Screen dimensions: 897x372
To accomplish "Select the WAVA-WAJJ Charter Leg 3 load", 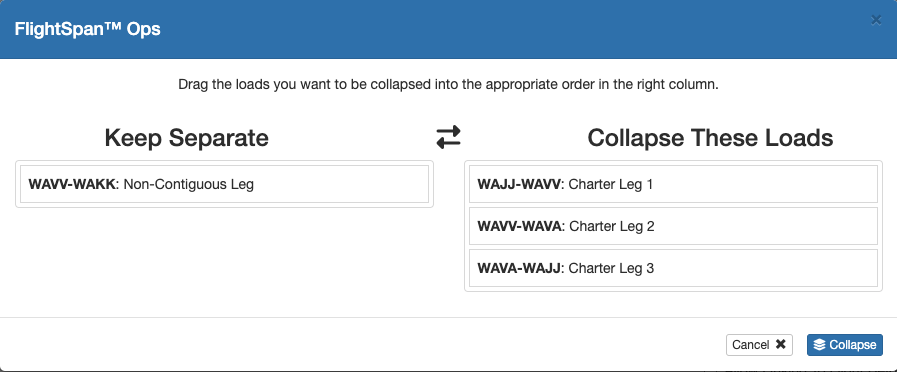I will click(x=673, y=268).
